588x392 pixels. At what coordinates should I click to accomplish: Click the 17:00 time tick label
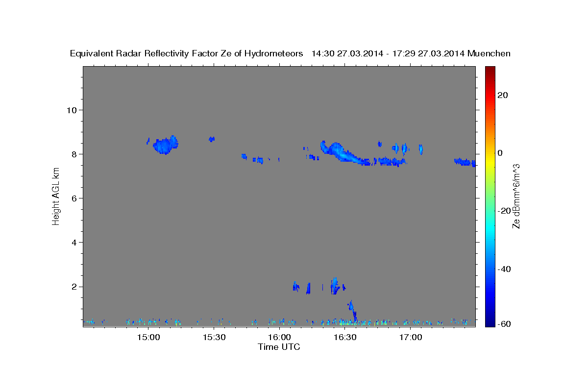tap(411, 338)
